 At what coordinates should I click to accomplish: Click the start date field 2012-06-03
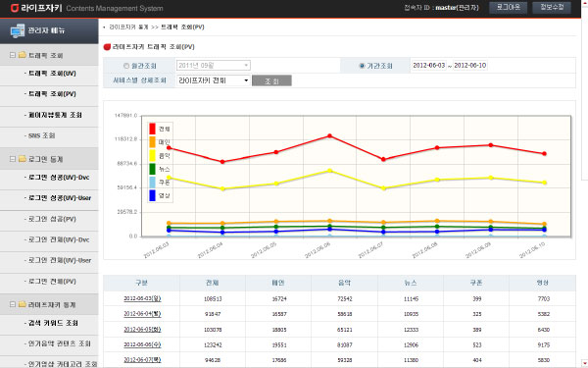(429, 66)
